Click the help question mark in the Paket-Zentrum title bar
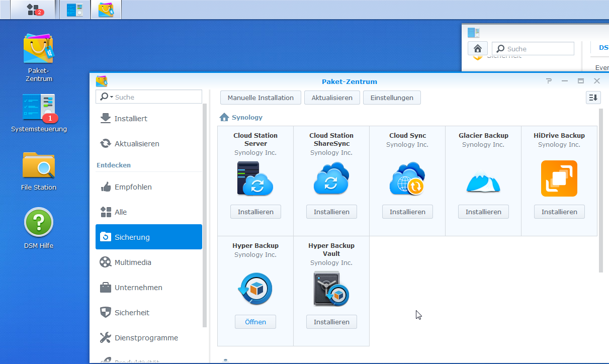 tap(549, 81)
